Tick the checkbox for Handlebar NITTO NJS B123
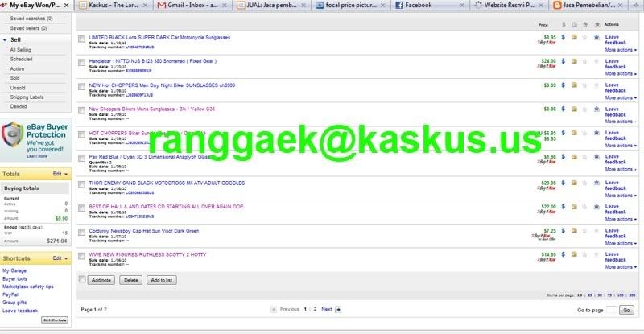The image size is (644, 334). 82,63
